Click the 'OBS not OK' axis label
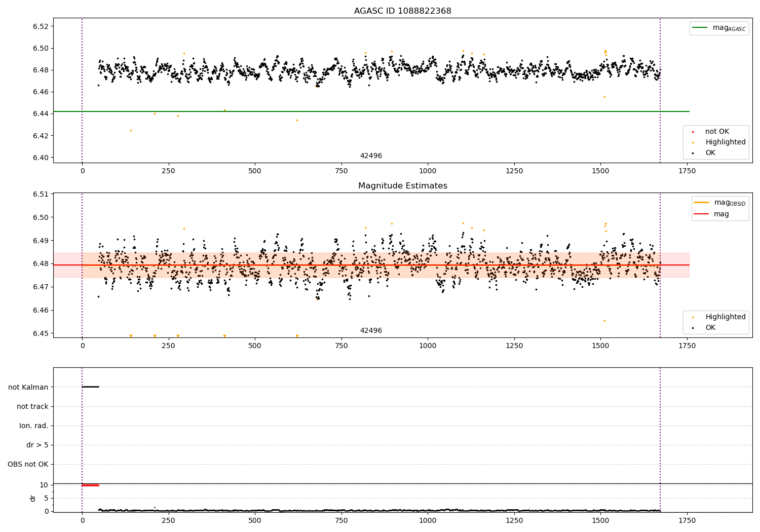Image resolution: width=760 pixels, height=532 pixels. (28, 464)
